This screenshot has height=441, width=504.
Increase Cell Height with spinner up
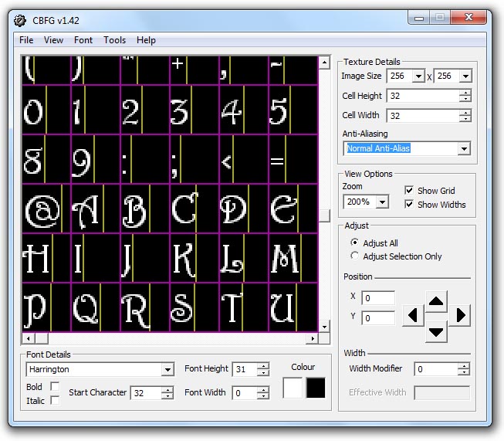(465, 93)
